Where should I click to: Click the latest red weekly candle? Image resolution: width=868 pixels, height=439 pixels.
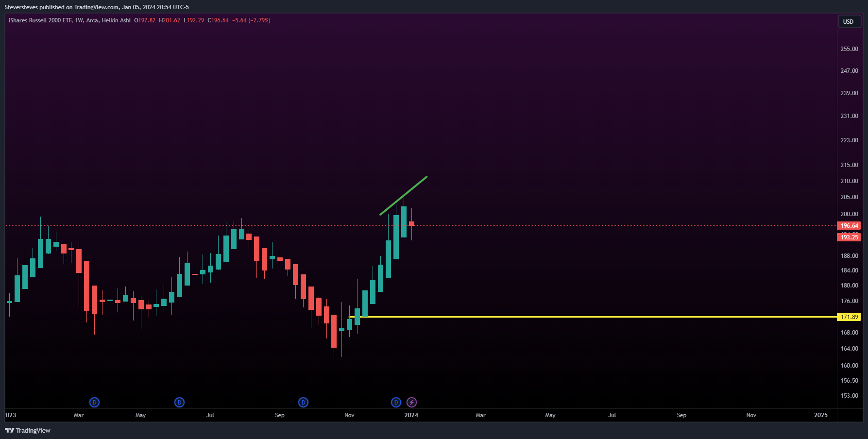click(411, 224)
